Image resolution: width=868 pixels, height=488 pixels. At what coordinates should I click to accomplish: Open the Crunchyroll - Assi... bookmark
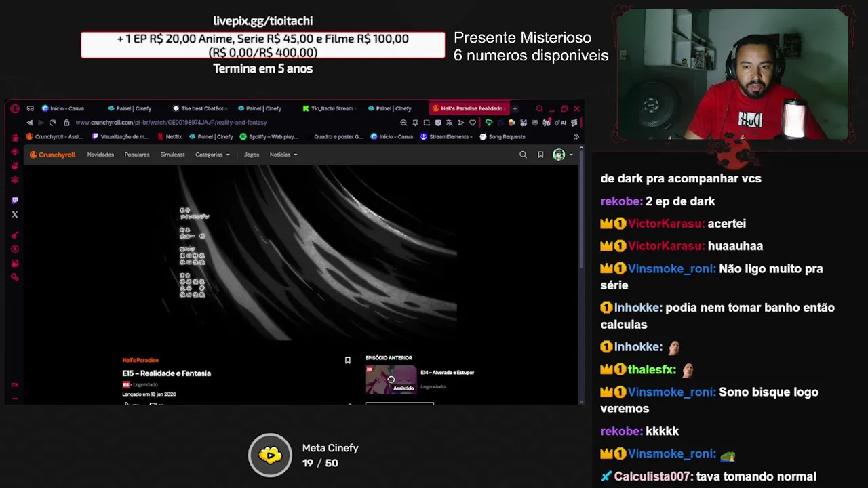(x=54, y=136)
